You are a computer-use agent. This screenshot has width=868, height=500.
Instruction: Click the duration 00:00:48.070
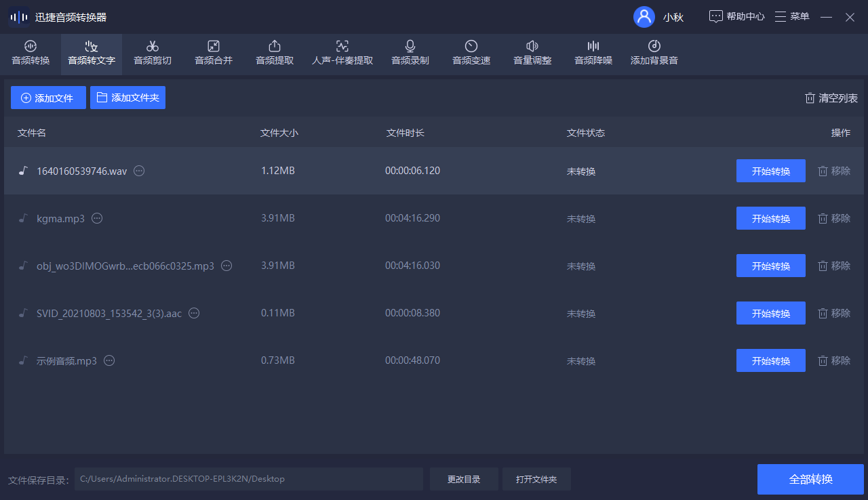pyautogui.click(x=412, y=360)
